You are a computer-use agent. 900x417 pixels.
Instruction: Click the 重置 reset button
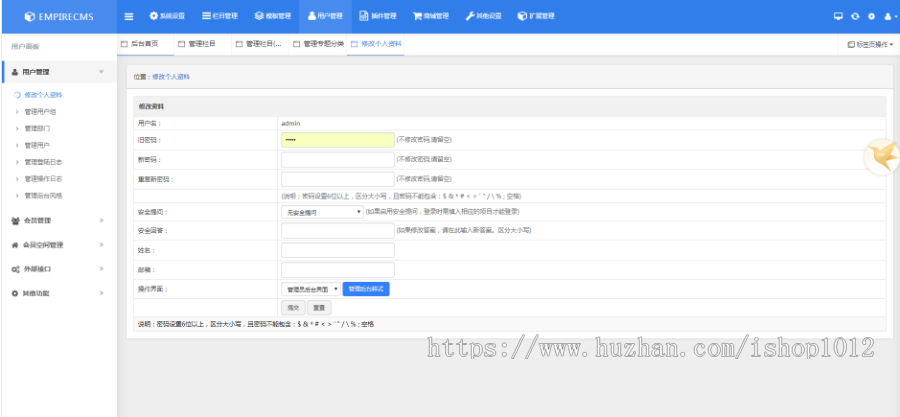coord(319,308)
